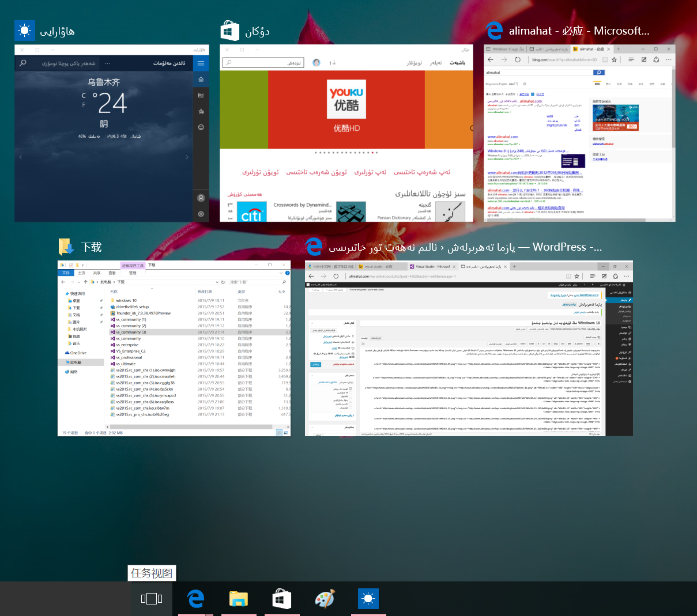Switch to the Store window thumbnail
Image resolution: width=697 pixels, height=616 pixels.
(x=346, y=134)
